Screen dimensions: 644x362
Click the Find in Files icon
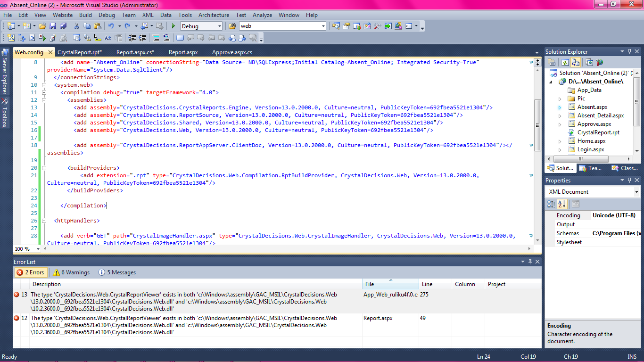[232, 26]
